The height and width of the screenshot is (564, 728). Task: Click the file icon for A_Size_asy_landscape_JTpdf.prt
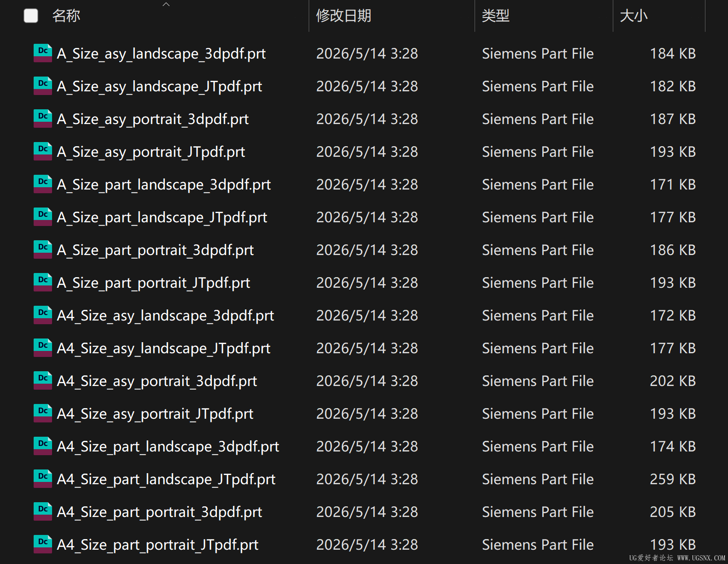pos(43,86)
